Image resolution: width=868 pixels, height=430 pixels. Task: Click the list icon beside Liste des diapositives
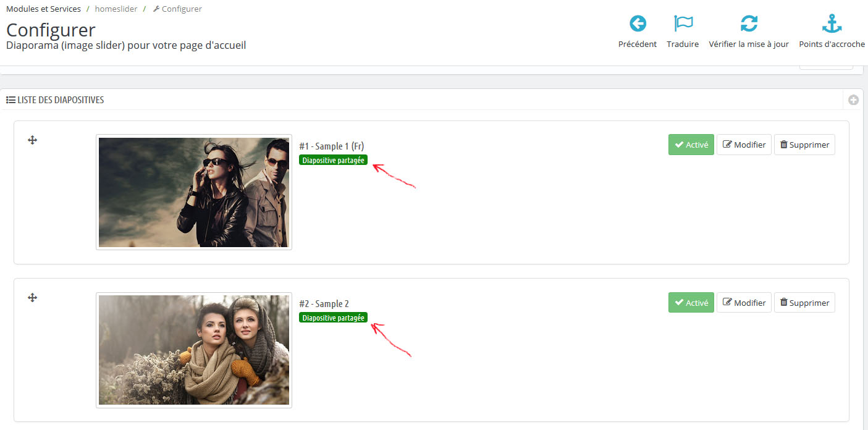(11, 99)
